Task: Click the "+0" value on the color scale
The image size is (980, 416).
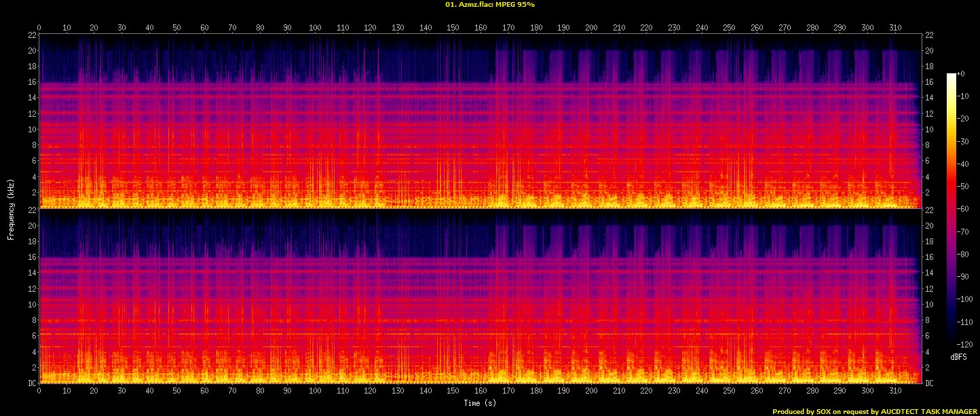Action: pyautogui.click(x=961, y=73)
